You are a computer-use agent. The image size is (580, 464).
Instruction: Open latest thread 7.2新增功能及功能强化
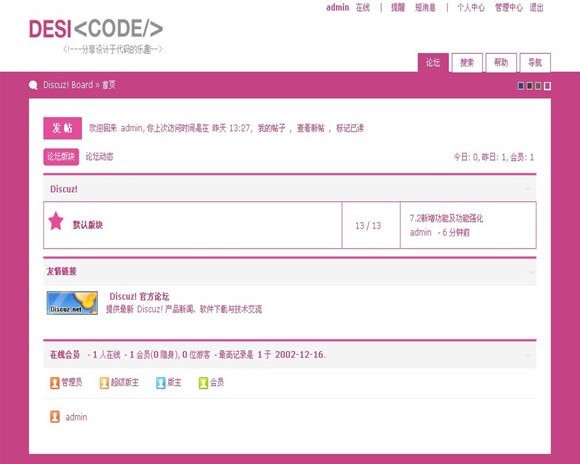pos(446,218)
